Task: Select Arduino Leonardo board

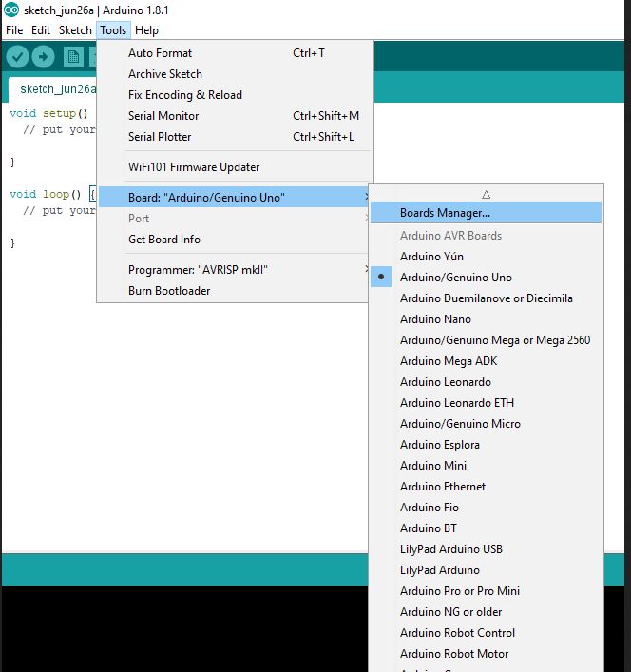Action: coord(486,382)
